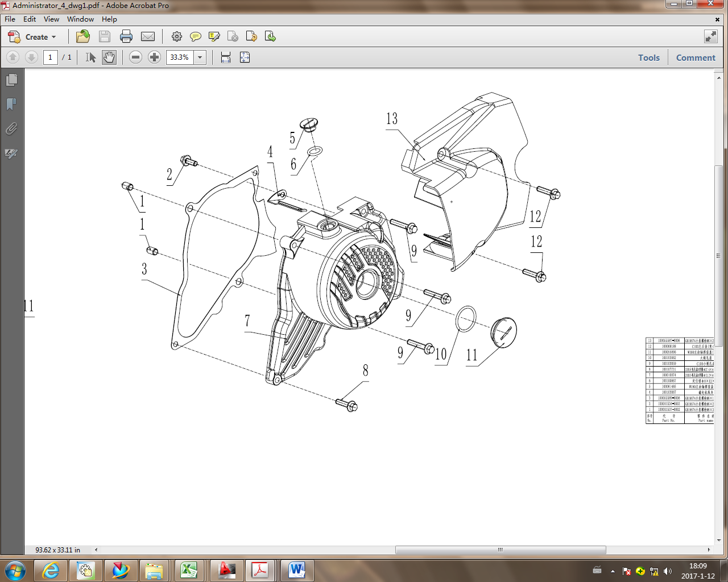The height and width of the screenshot is (582, 728).
Task: Print the parts diagram PDF
Action: (126, 36)
